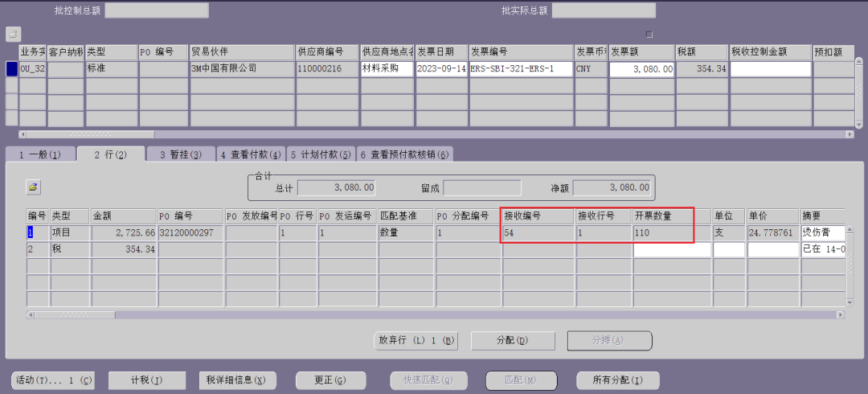
Task: Click the folder icon in the lines tab
Action: [x=34, y=187]
